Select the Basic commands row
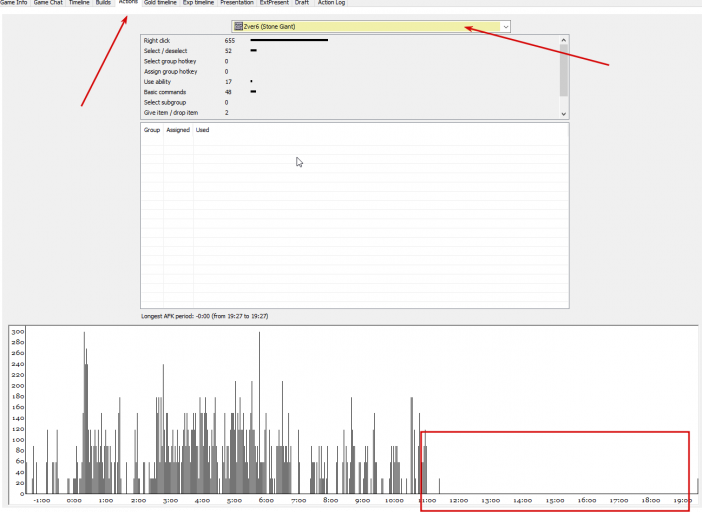The height and width of the screenshot is (512, 702). pos(350,92)
